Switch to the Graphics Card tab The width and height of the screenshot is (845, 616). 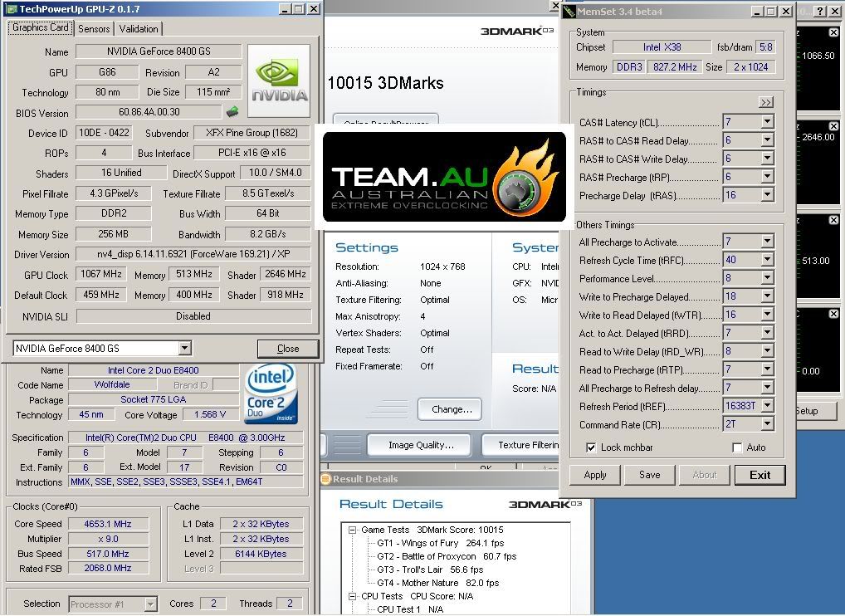(41, 27)
